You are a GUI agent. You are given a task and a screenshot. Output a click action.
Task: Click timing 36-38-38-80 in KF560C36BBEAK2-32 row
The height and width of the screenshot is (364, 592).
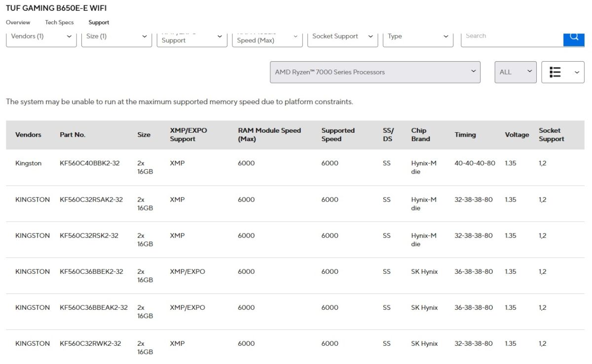tap(474, 308)
